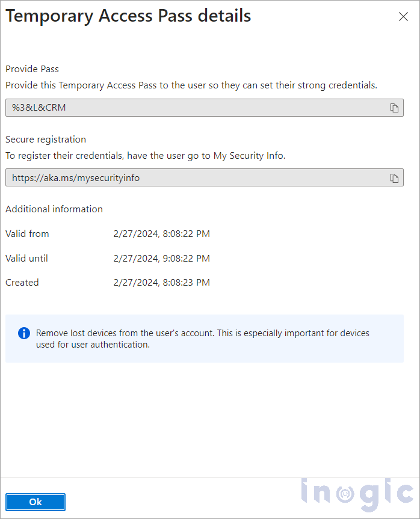Focus the aka.ms/mysecurityinfo URL field

coord(193,178)
